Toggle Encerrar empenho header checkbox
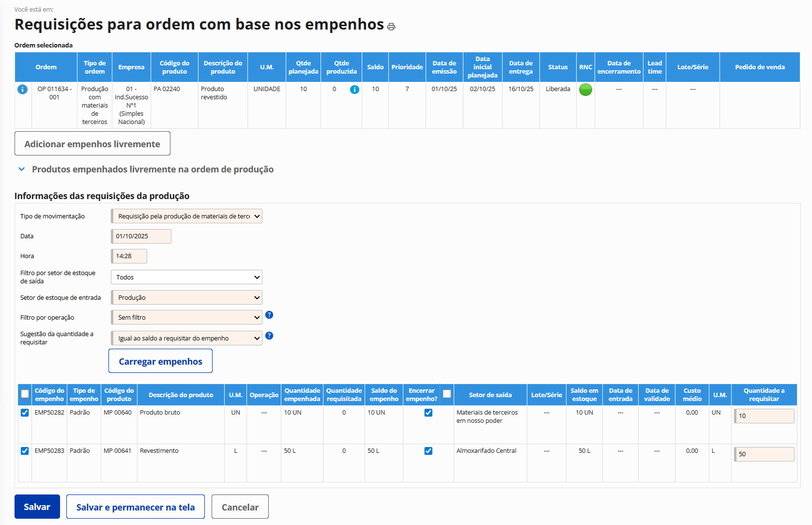Viewport: 812px width, 525px height. (447, 394)
